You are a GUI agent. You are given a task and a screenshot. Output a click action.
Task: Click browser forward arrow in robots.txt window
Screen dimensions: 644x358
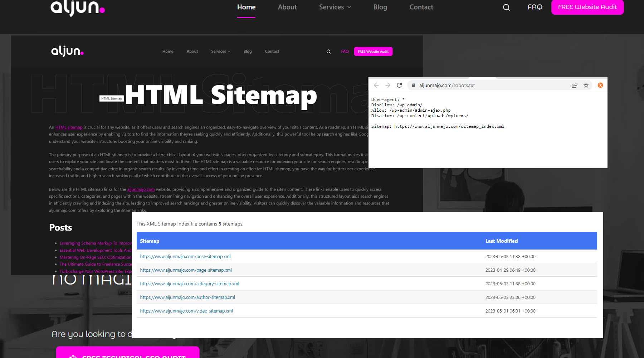388,85
